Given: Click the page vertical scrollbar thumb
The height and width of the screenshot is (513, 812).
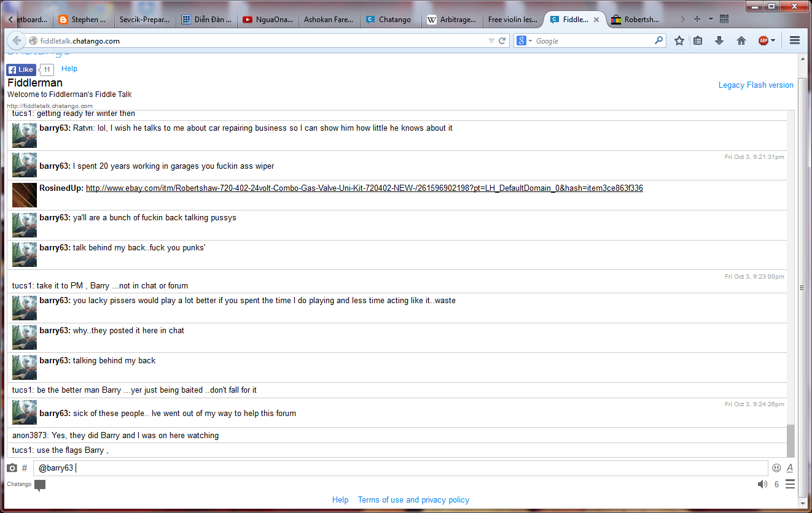Looking at the screenshot, I should [802, 287].
